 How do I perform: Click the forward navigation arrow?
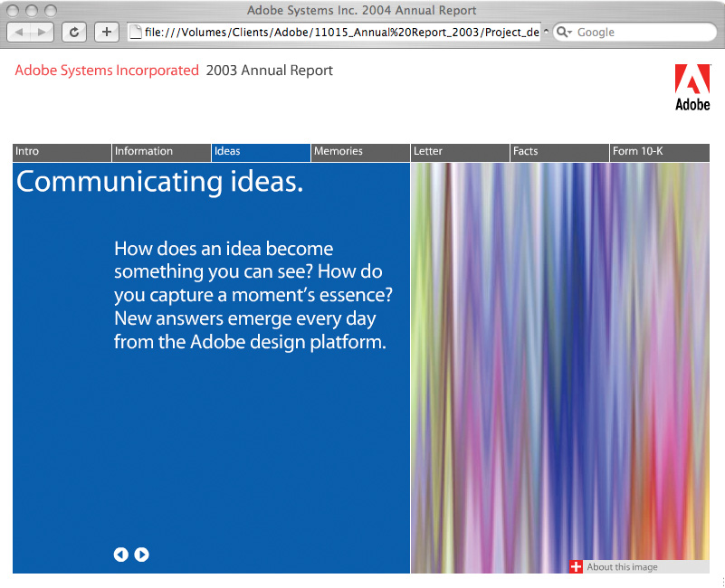42,32
